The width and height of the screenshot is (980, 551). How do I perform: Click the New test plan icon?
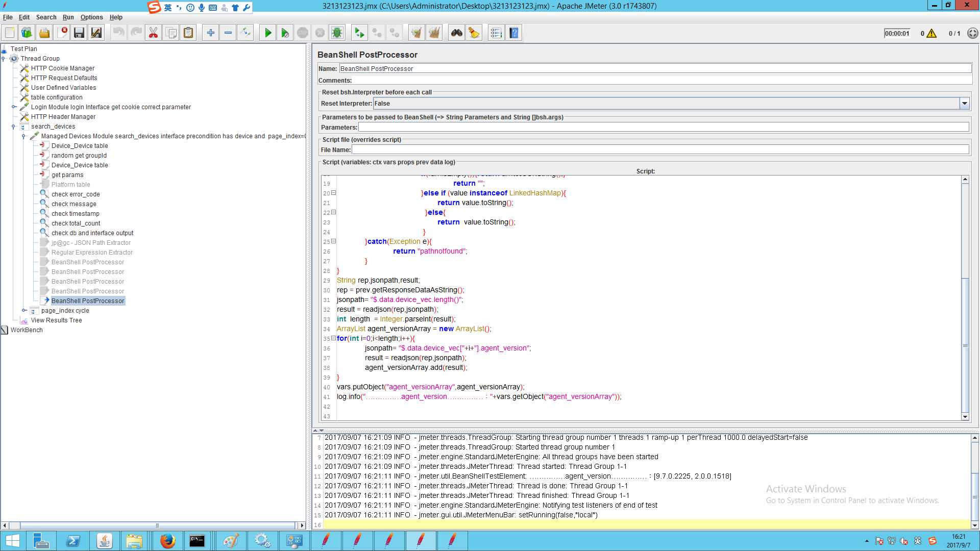tap(10, 33)
